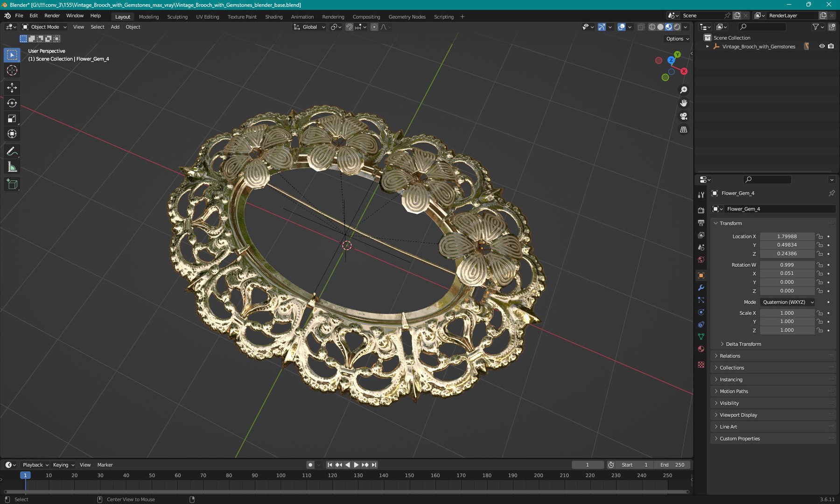Toggle auto keying record button

[x=310, y=465]
